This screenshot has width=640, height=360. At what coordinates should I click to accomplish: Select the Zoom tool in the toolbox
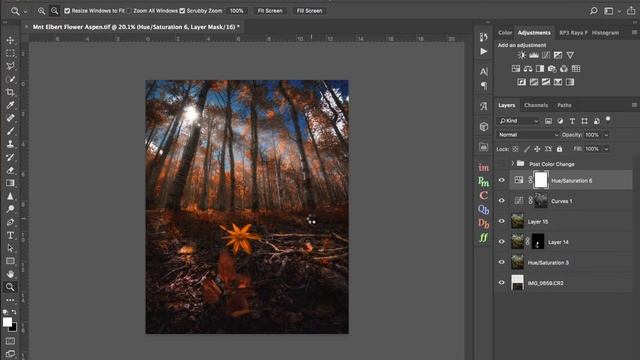(x=10, y=287)
